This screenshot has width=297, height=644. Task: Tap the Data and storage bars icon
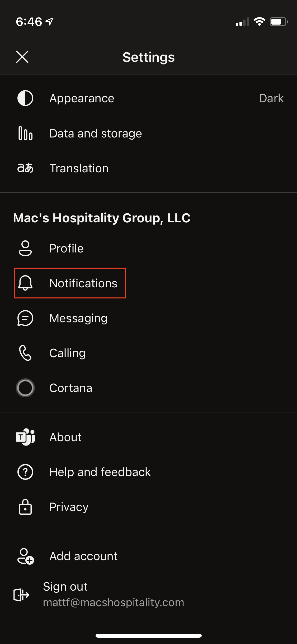(25, 133)
